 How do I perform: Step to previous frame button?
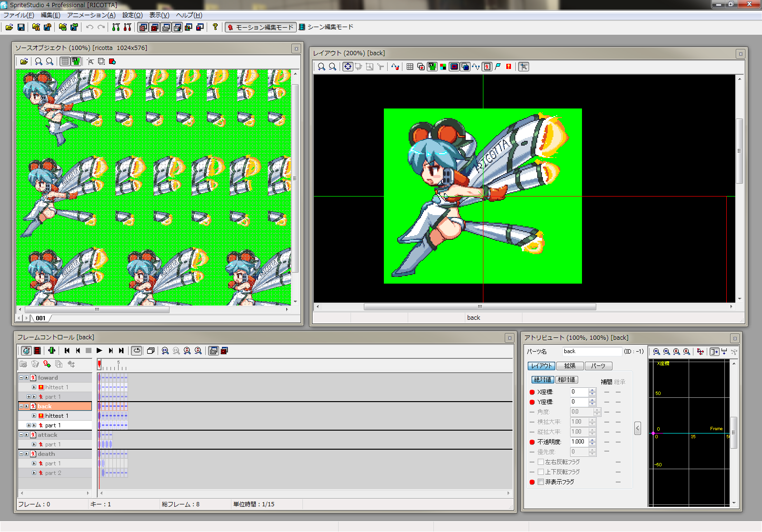[78, 351]
